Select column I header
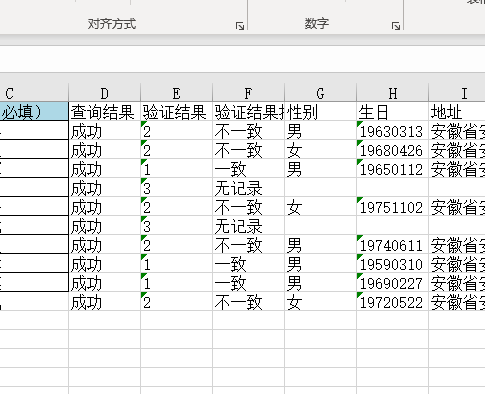This screenshot has width=485, height=394. [457, 93]
